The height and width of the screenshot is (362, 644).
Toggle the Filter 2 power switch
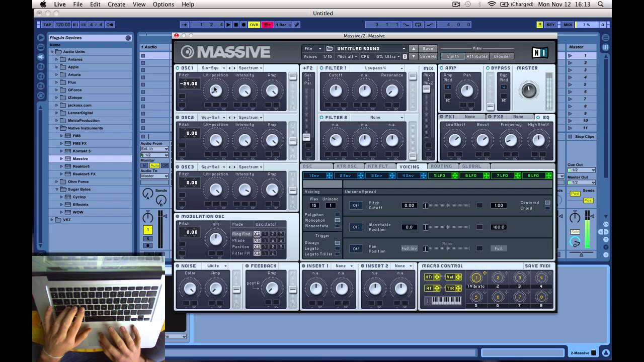coord(322,118)
